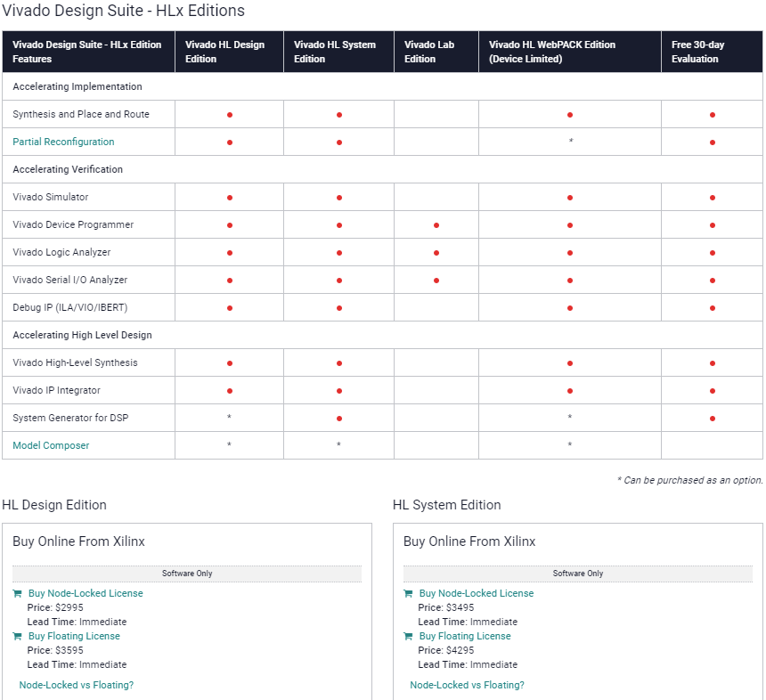The height and width of the screenshot is (700, 766).
Task: Click cart icon beside HL Design Floating License
Action: (x=17, y=636)
